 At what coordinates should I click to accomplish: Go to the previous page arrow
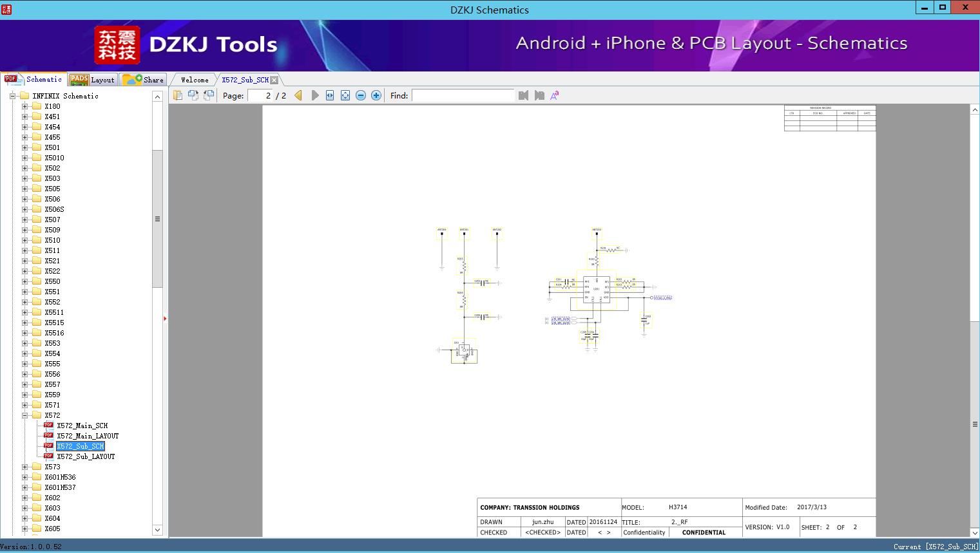(x=298, y=95)
